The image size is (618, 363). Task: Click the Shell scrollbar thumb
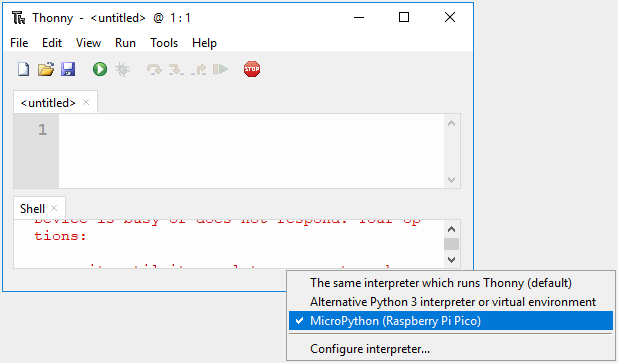pos(452,244)
